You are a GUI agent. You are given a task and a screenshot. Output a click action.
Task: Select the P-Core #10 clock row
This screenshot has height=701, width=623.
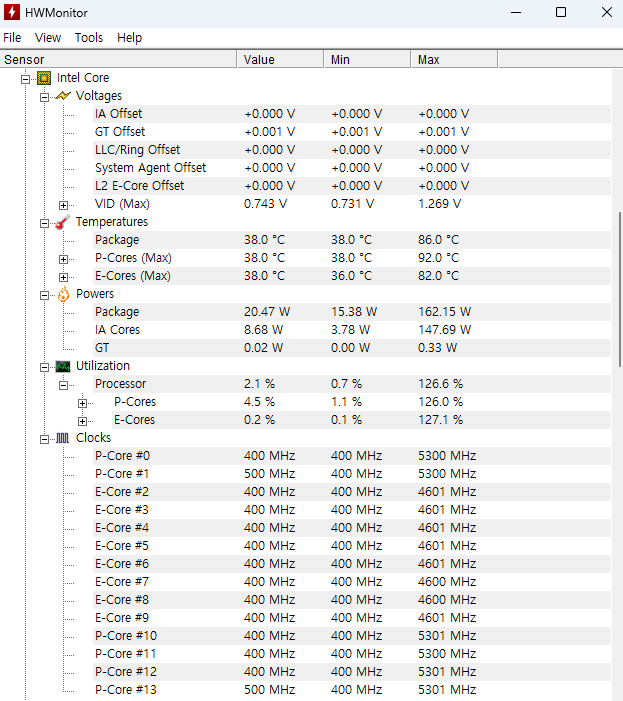352,636
